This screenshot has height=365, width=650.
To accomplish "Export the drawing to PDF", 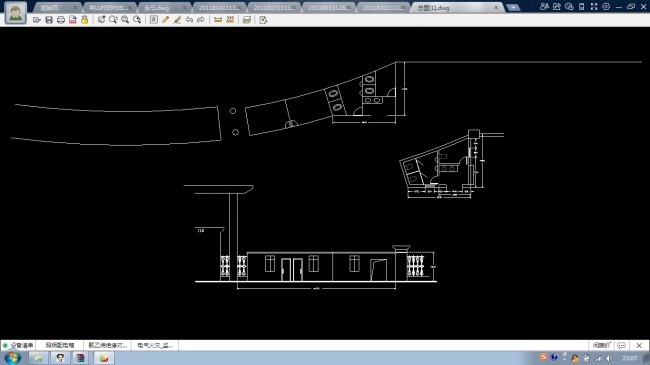I will 73,20.
